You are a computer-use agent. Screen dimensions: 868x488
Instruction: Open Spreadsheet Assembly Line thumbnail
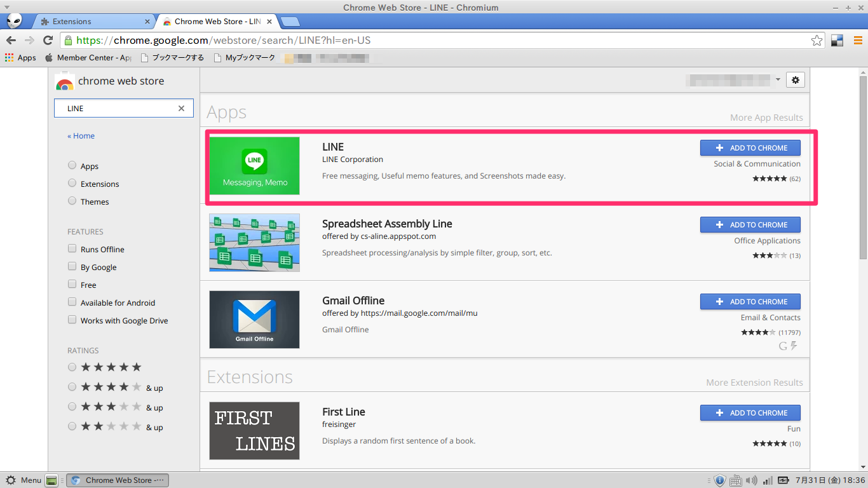[254, 243]
